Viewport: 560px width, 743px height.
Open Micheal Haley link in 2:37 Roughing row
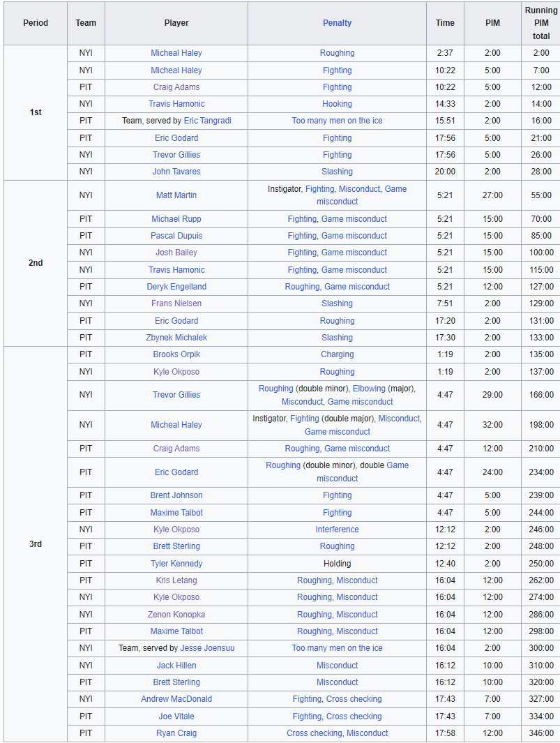176,53
